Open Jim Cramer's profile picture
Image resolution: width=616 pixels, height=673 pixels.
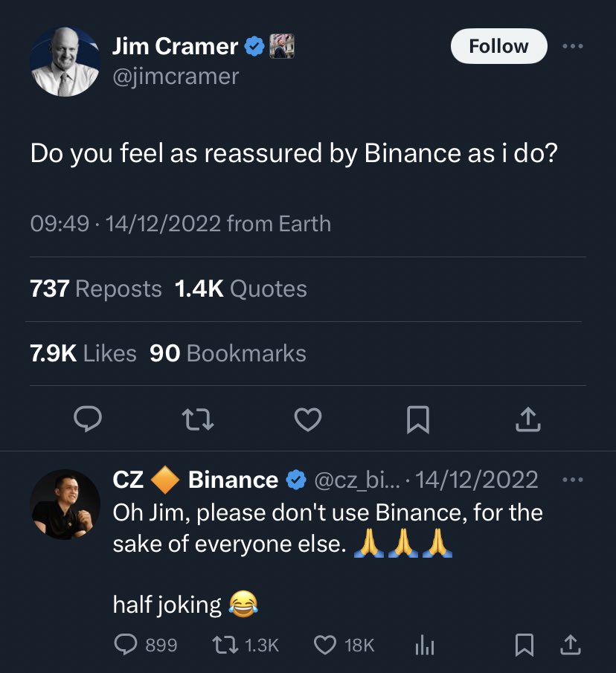65,62
